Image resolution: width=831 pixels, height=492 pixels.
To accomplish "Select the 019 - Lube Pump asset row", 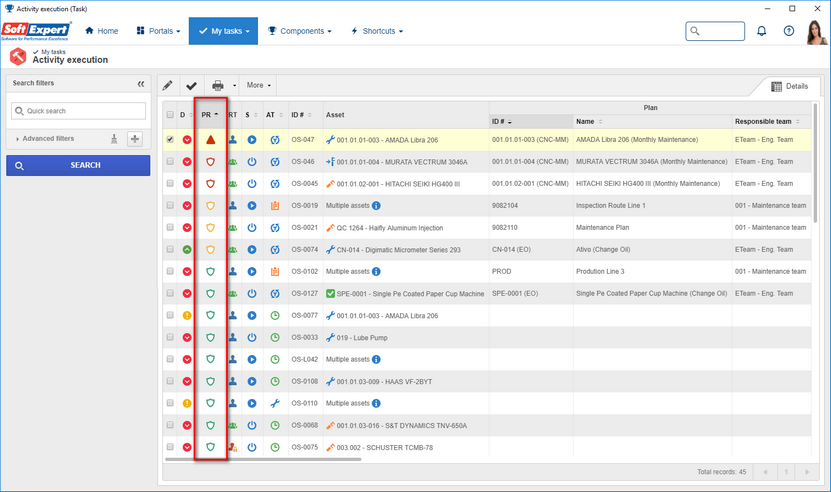I will (487, 337).
